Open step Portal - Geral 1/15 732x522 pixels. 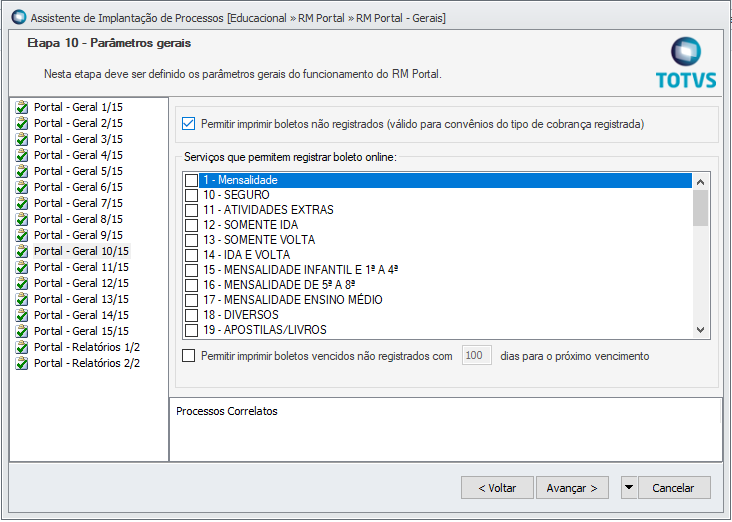pyautogui.click(x=78, y=107)
